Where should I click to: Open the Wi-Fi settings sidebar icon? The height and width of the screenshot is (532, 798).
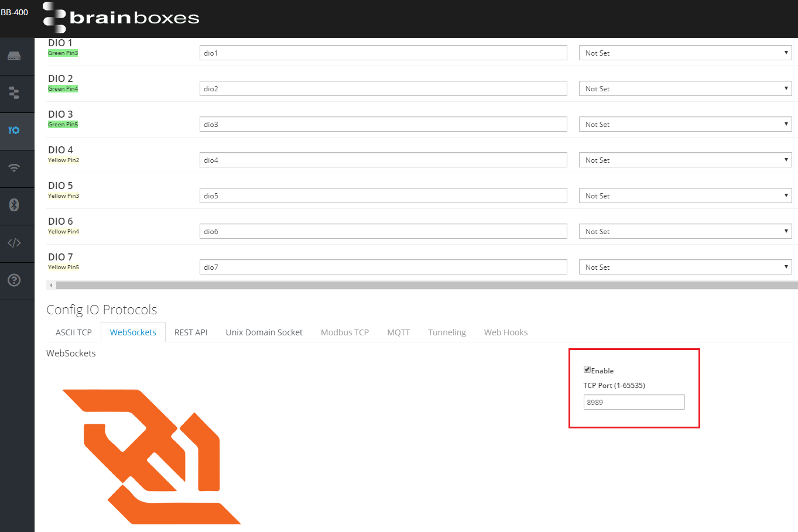point(14,168)
